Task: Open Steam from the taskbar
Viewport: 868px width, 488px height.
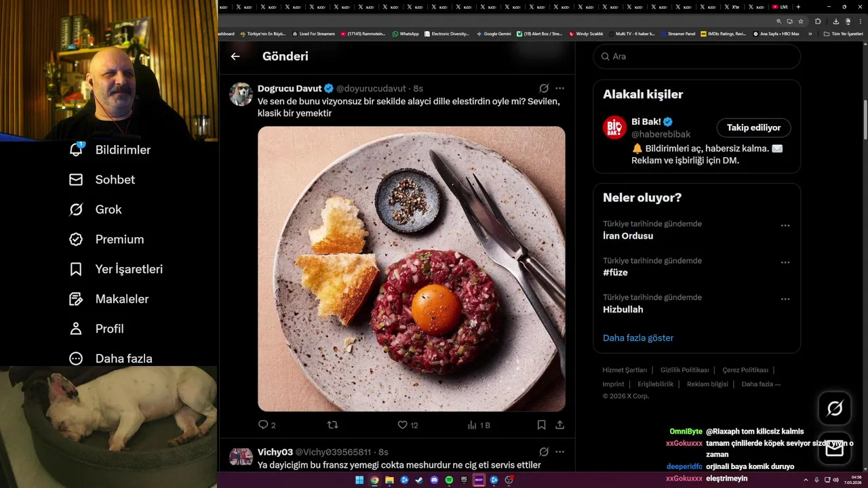Action: tap(419, 480)
